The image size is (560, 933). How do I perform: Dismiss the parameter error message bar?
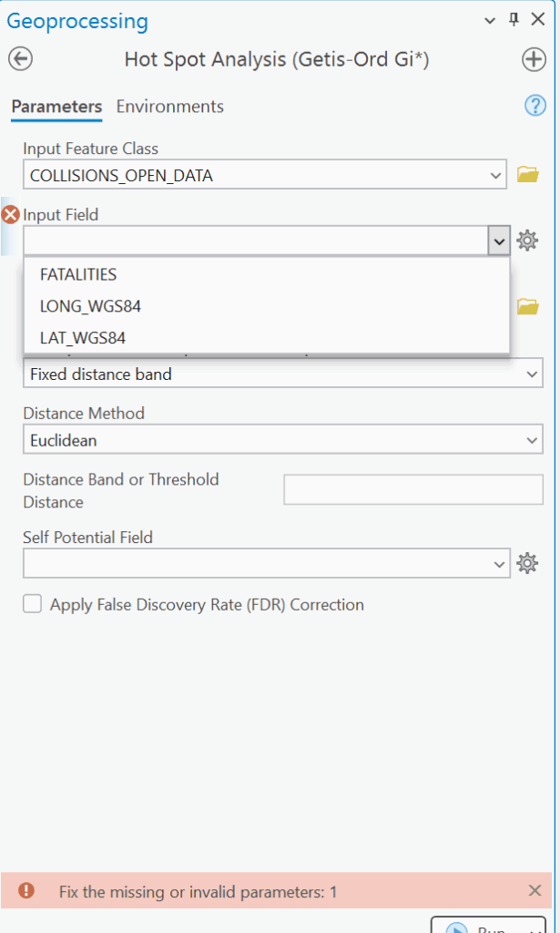[x=535, y=891]
